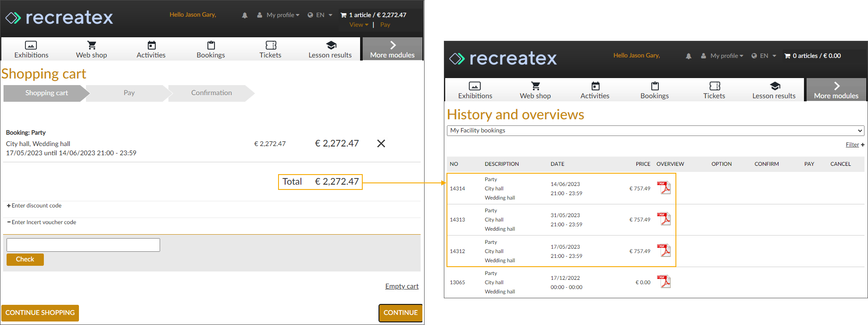Expand Enter discount code section
Screen dimensions: 868x325
pos(34,205)
